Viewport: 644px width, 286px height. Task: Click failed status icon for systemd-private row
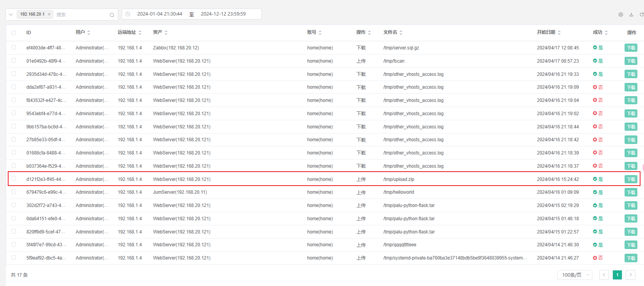point(595,258)
